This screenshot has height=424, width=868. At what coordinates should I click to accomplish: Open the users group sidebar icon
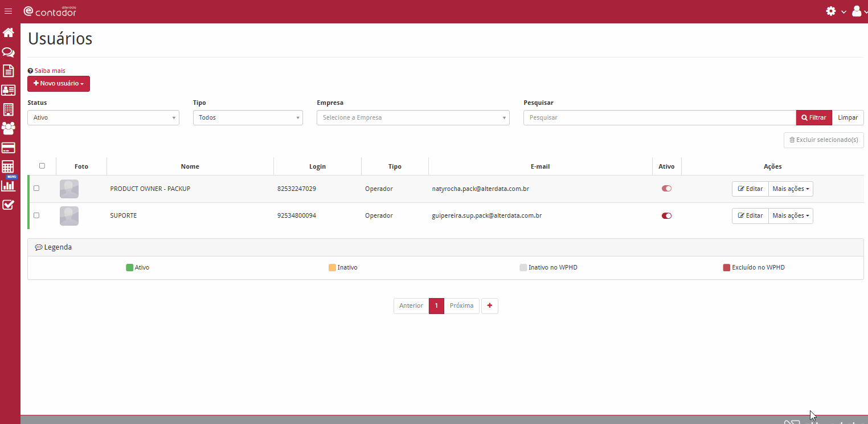8,128
